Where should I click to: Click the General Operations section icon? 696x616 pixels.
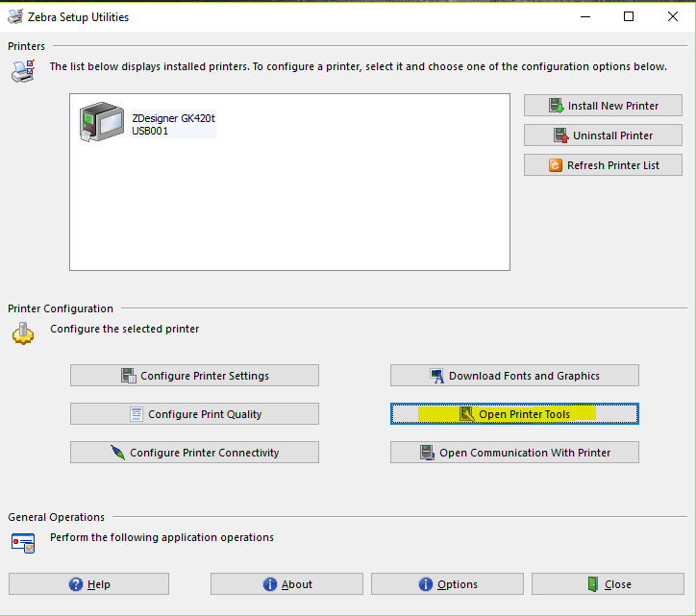coord(23,543)
